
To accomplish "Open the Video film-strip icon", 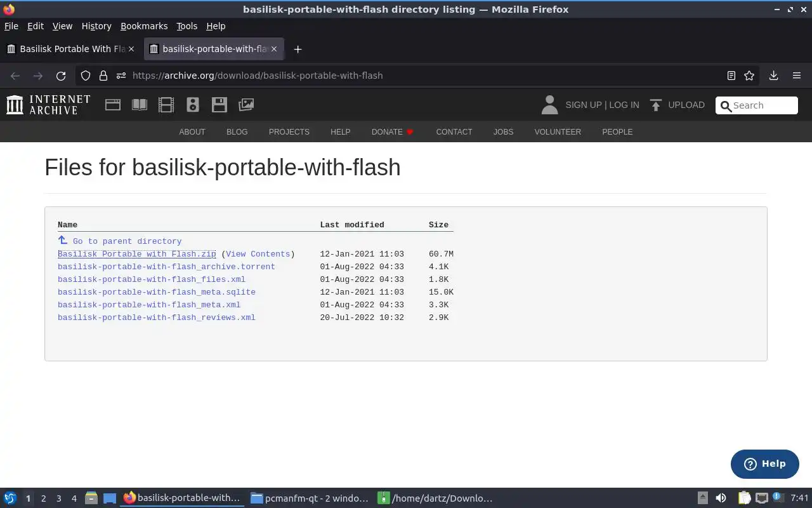I will click(166, 105).
